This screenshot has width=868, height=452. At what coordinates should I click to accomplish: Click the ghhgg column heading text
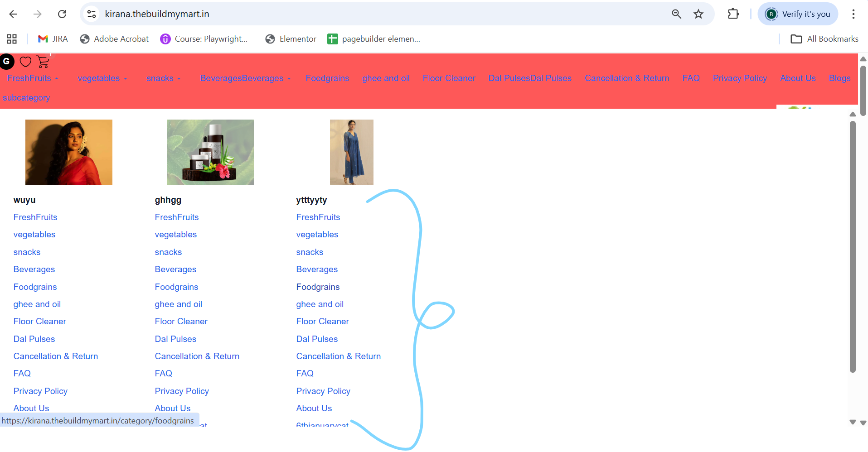click(x=168, y=200)
